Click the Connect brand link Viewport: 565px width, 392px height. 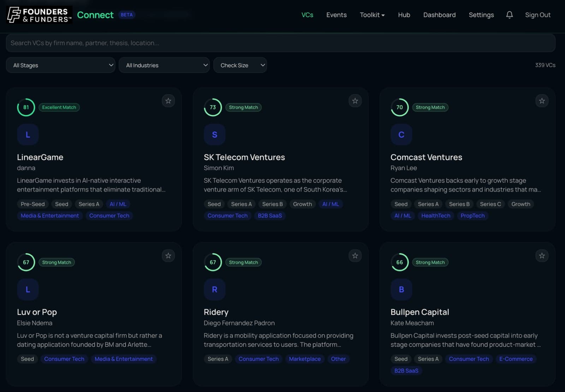coord(95,15)
